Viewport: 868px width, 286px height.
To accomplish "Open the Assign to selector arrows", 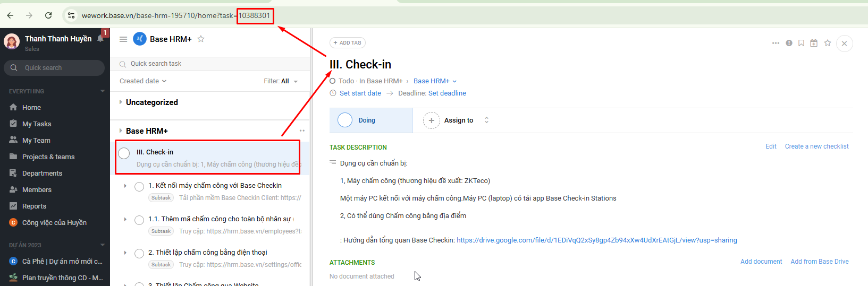I will point(486,120).
